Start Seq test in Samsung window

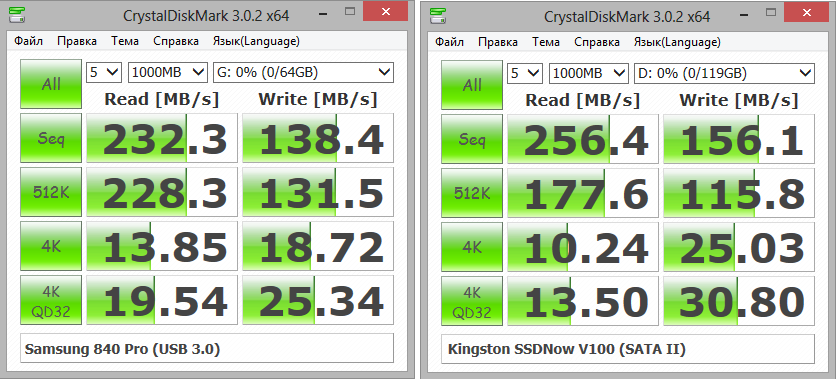click(x=51, y=138)
